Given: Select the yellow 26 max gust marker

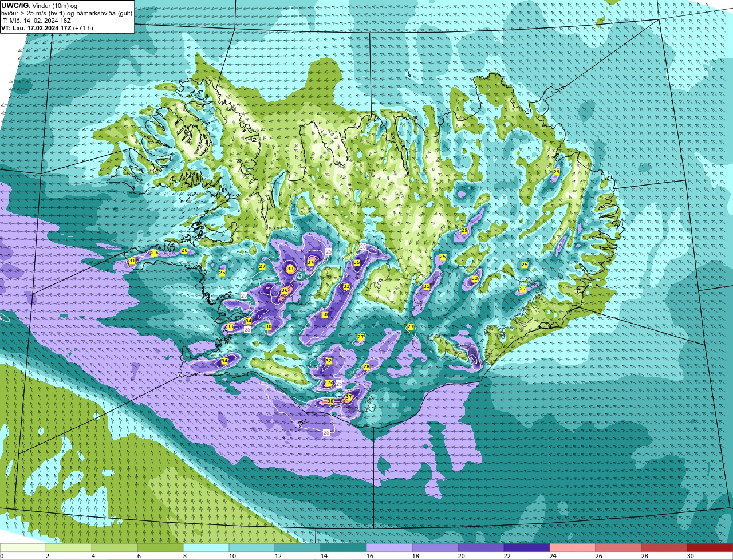Looking at the screenshot, I should point(184,250).
